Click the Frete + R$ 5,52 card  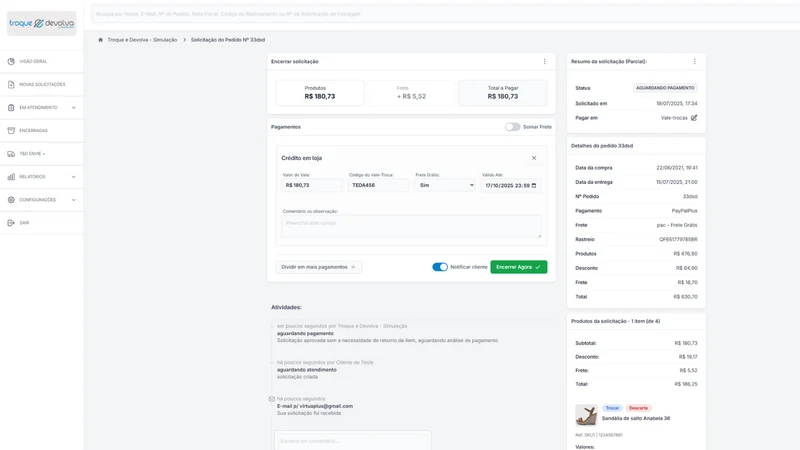(x=411, y=93)
